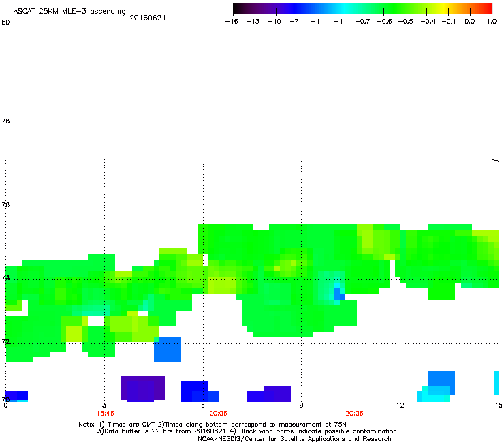
Task: Click the 0.0 color scale label
Action: coord(470,22)
